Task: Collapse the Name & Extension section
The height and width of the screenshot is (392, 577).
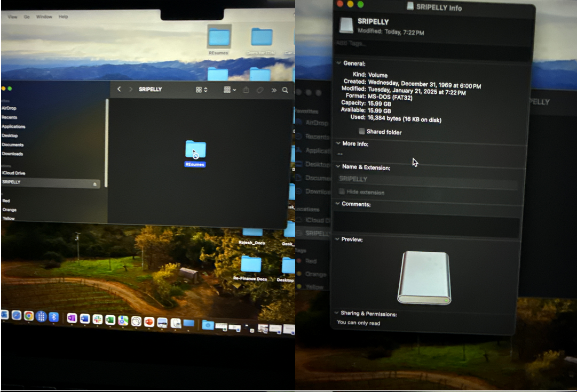Action: pos(338,166)
